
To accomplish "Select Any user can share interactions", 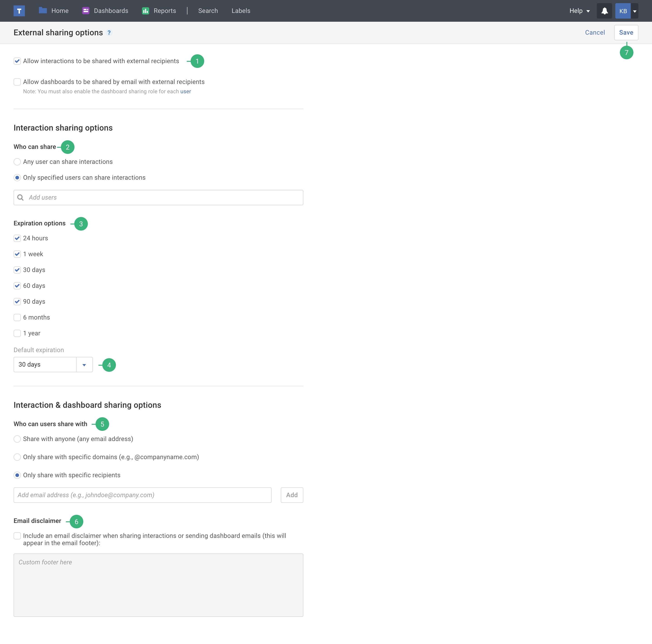I will (x=17, y=162).
